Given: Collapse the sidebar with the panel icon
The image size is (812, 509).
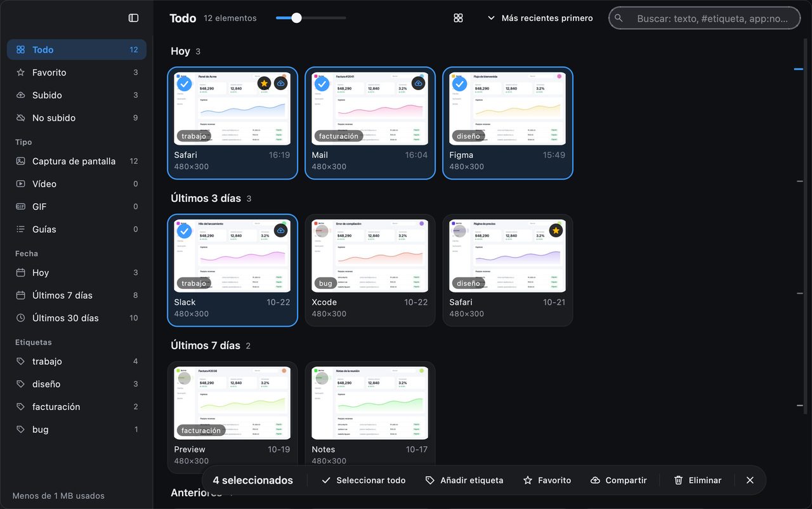Looking at the screenshot, I should click(x=133, y=18).
